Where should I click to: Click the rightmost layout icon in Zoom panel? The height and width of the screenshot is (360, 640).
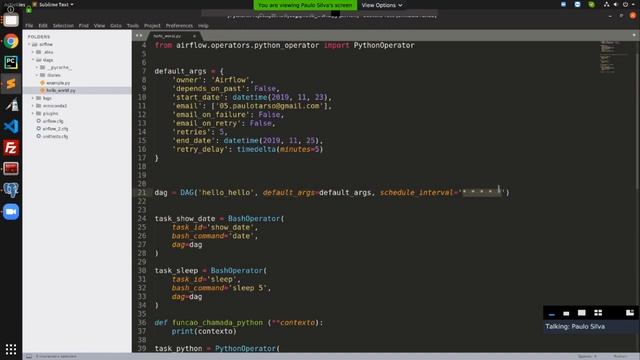coord(630,313)
